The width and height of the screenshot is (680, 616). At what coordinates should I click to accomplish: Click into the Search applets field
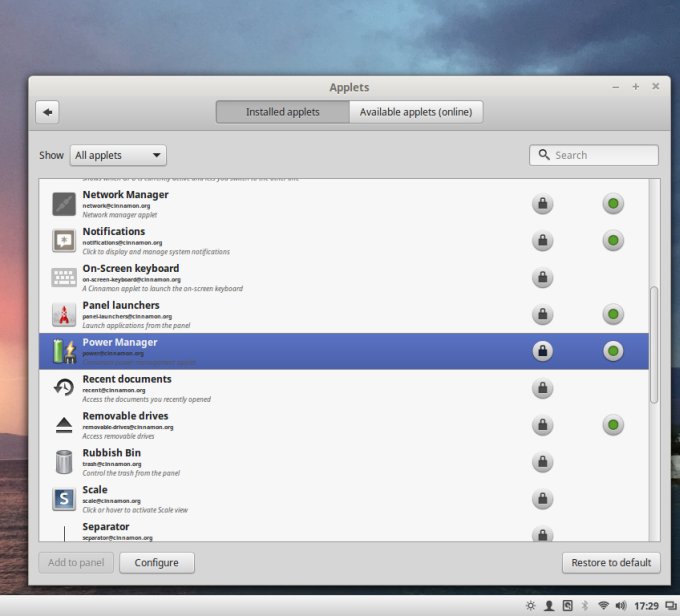tap(594, 155)
